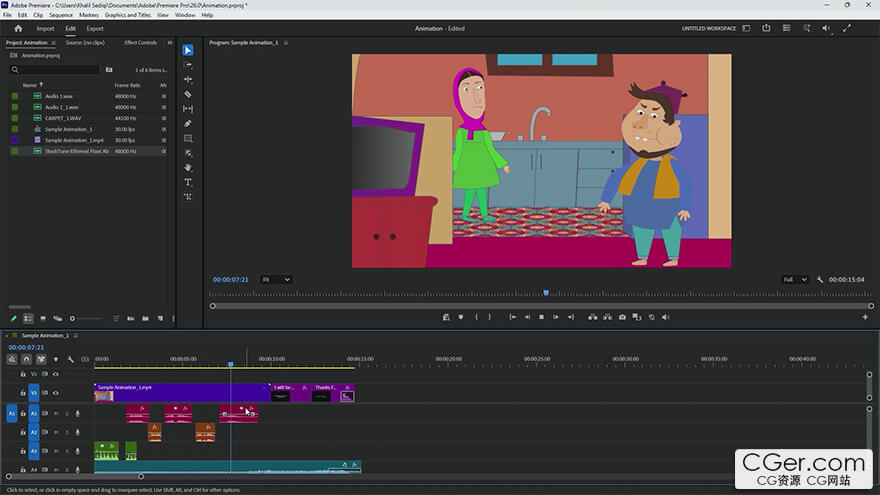Switch Project panel to list view
The width and height of the screenshot is (880, 495).
pos(28,318)
